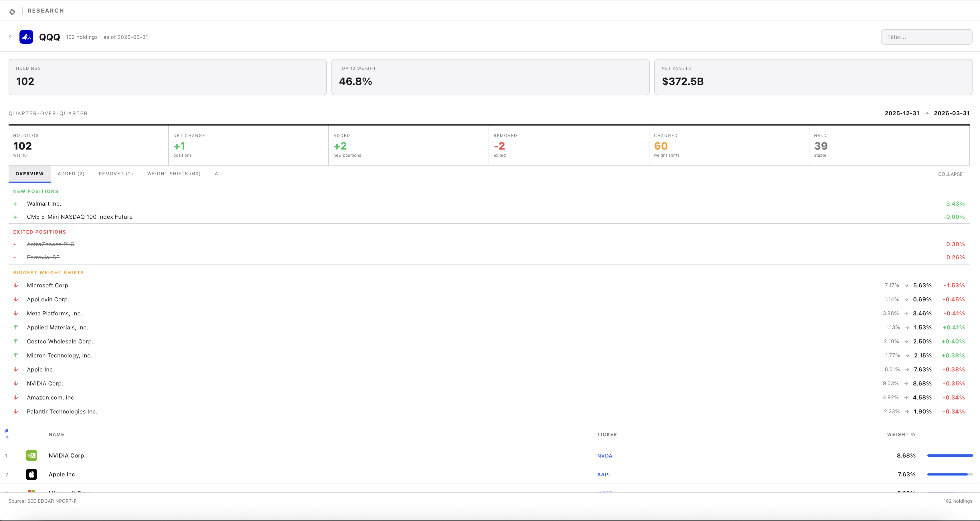The width and height of the screenshot is (980, 521).
Task: Click the Removed -2 exited cell
Action: [569, 145]
